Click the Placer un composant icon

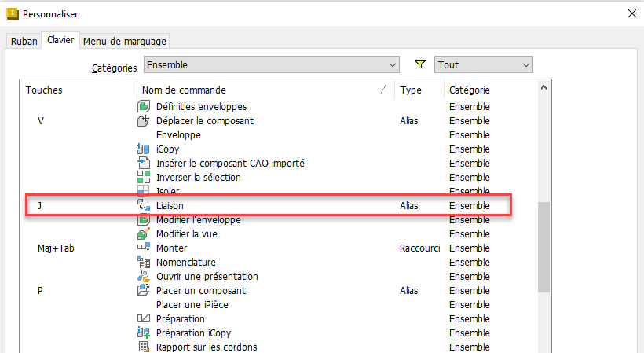[x=143, y=291]
